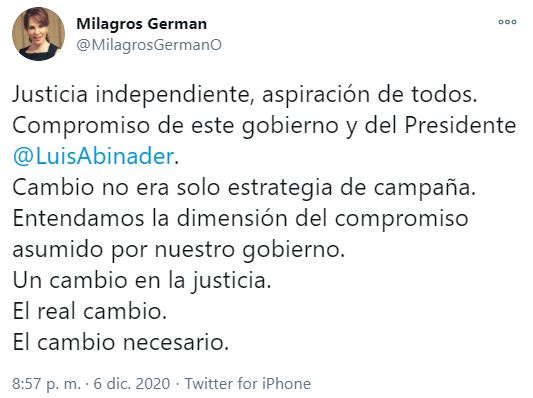Viewport: 533px width, 398px height.
Task: Select the word 'Entendamos' in the tweet
Action: (x=79, y=219)
